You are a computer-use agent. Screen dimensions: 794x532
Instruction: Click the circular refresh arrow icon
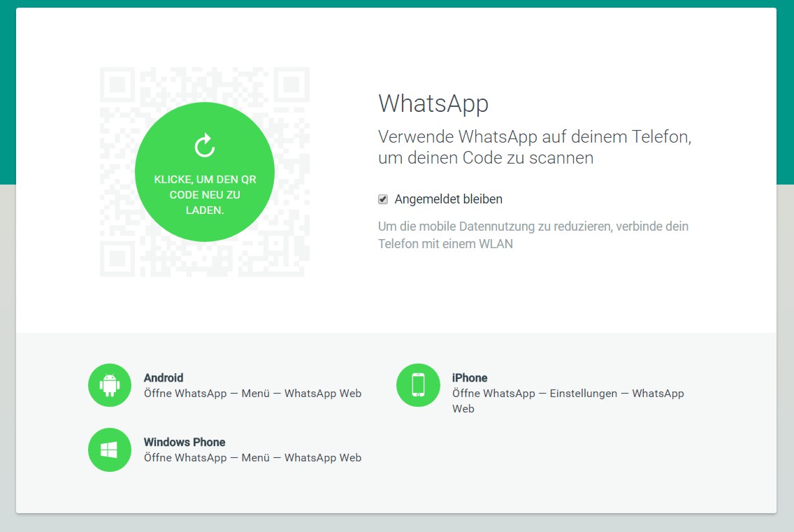(x=205, y=145)
